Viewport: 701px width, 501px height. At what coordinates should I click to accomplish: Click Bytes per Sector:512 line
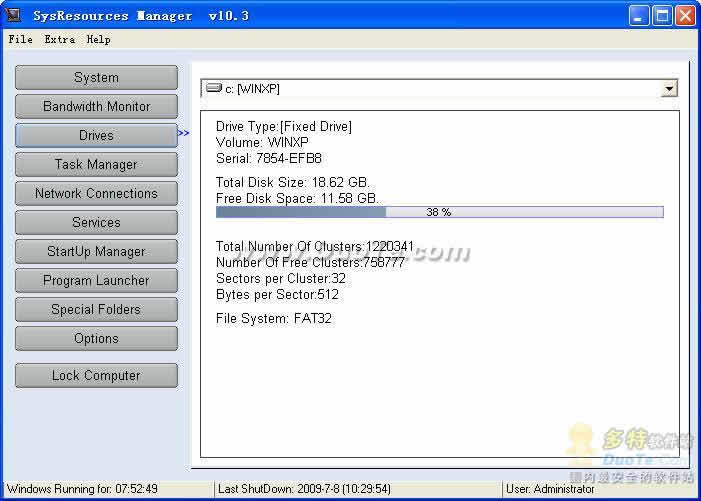point(277,295)
